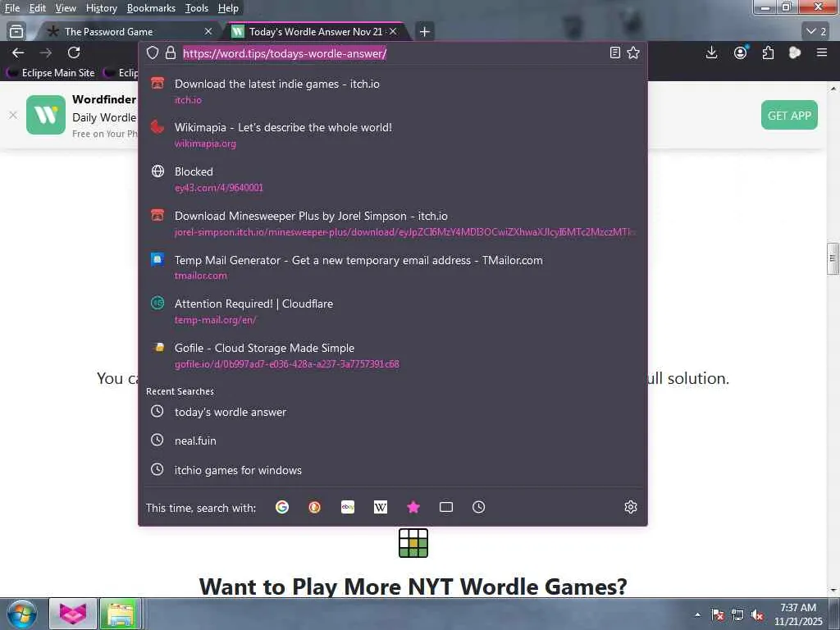The height and width of the screenshot is (630, 840).
Task: Open the Extensions puzzle icon
Action: [x=768, y=52]
